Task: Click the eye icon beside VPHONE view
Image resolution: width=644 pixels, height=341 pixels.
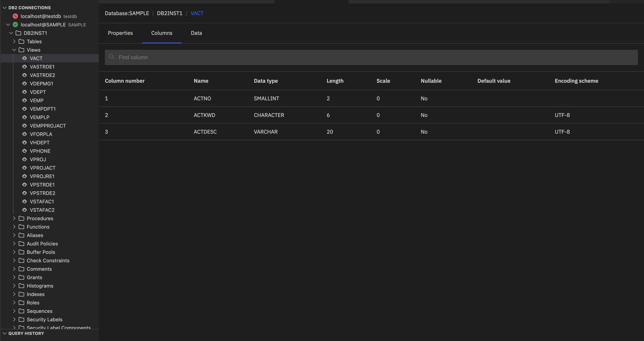Action: coord(25,151)
